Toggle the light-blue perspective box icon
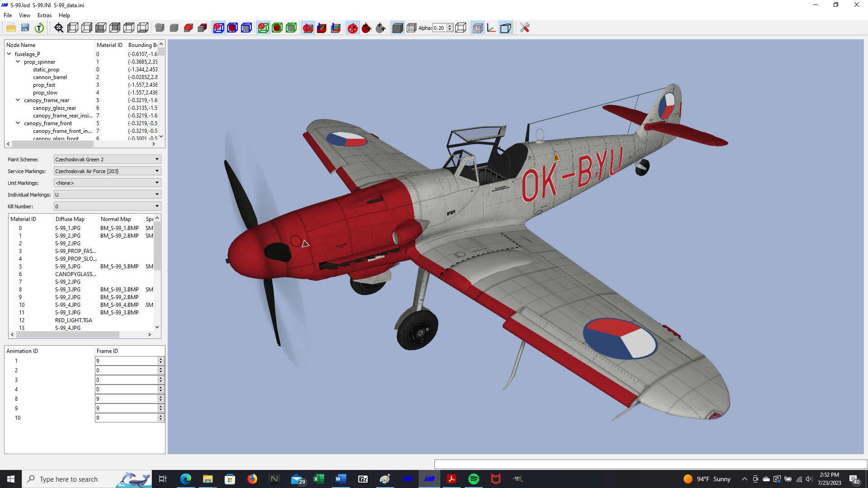Image resolution: width=868 pixels, height=488 pixels. pyautogui.click(x=505, y=28)
